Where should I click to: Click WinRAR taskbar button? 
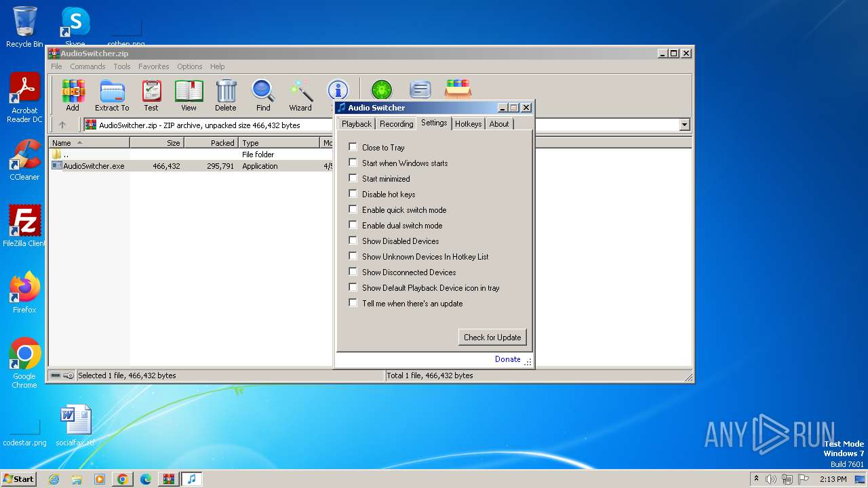click(169, 479)
